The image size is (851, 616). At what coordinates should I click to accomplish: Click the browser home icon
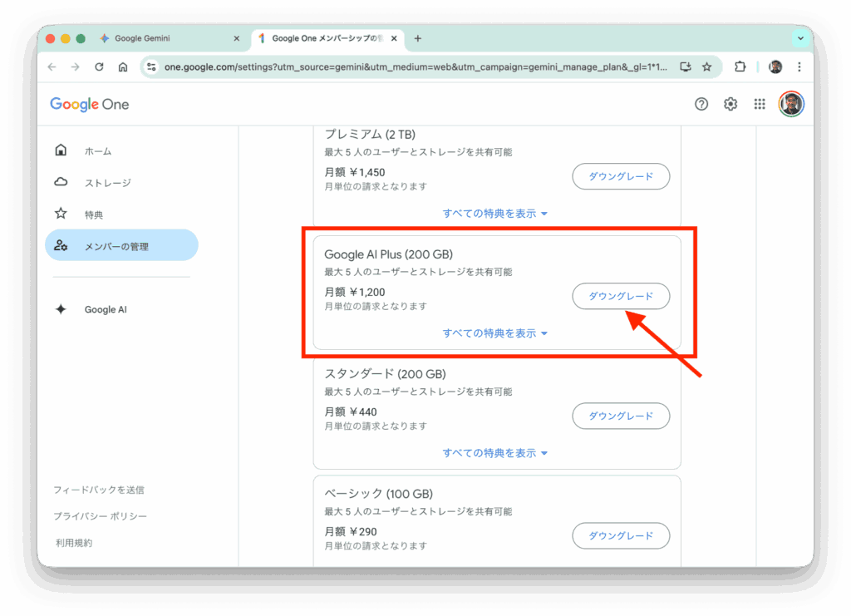[123, 67]
